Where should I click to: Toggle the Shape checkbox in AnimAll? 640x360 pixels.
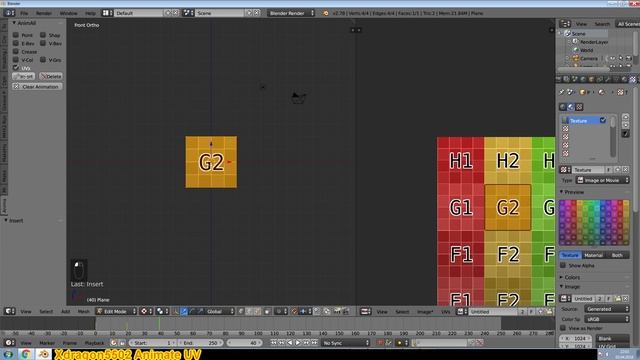point(43,35)
